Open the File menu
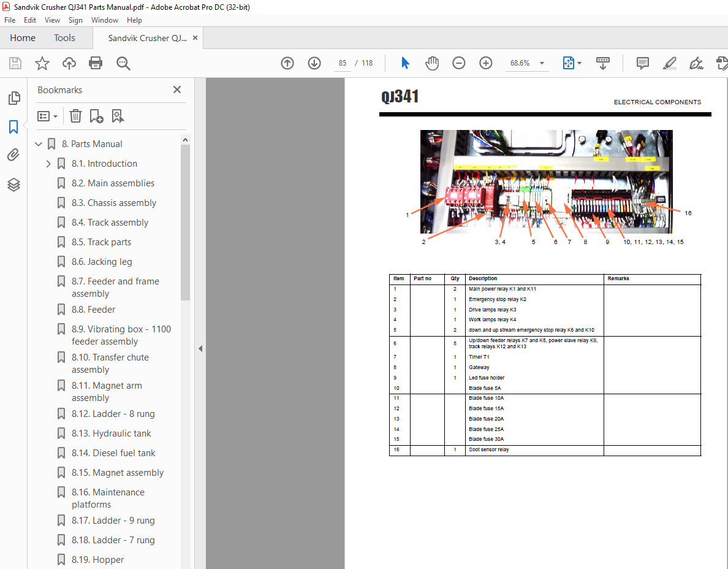 10,20
